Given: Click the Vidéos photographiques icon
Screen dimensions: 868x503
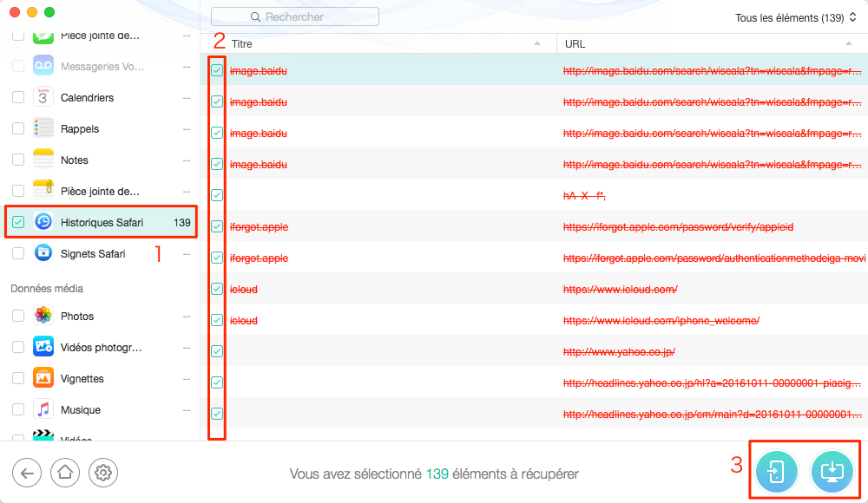Looking at the screenshot, I should [x=43, y=347].
